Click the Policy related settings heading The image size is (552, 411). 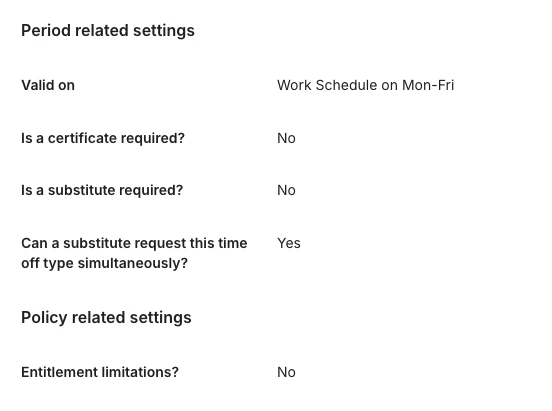[106, 318]
